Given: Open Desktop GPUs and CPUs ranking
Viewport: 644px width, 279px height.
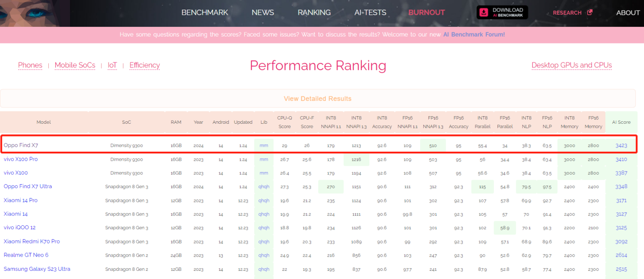Looking at the screenshot, I should click(571, 65).
